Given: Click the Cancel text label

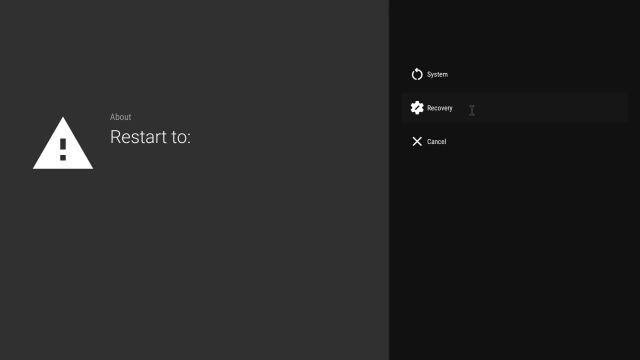Looking at the screenshot, I should click(x=436, y=142).
